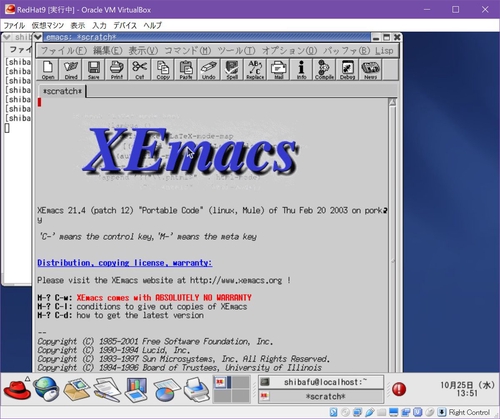
Task: Run the Spell check toolbar icon
Action: pos(232,69)
